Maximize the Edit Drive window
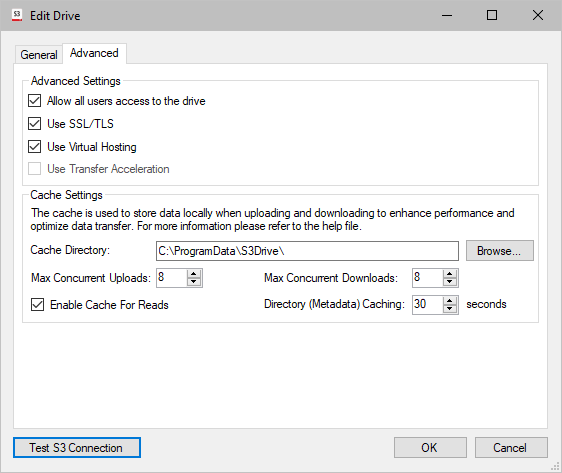Image resolution: width=562 pixels, height=473 pixels. [x=492, y=15]
